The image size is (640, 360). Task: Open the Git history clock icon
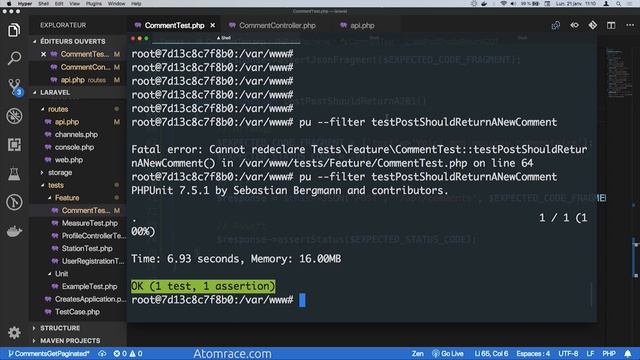point(14,202)
